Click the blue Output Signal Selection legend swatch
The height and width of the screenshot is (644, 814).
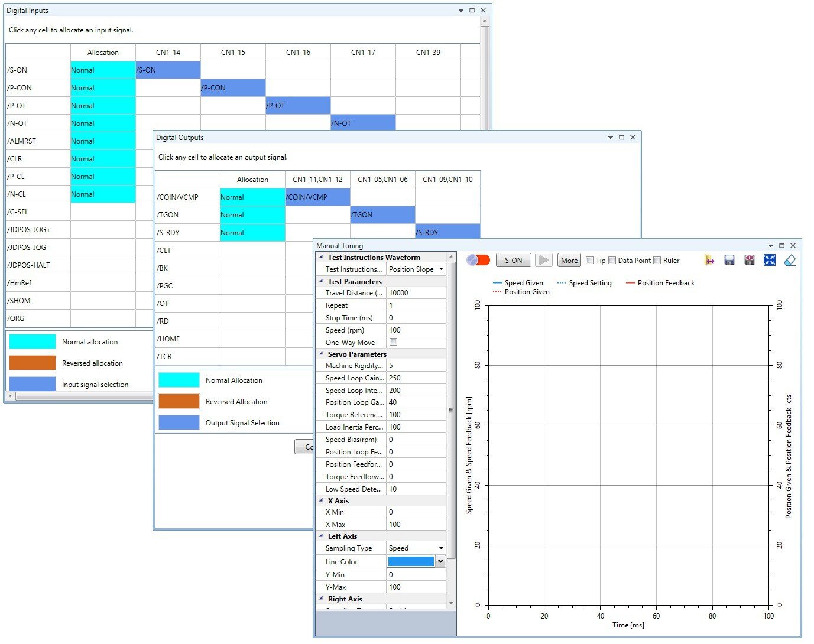click(x=179, y=422)
